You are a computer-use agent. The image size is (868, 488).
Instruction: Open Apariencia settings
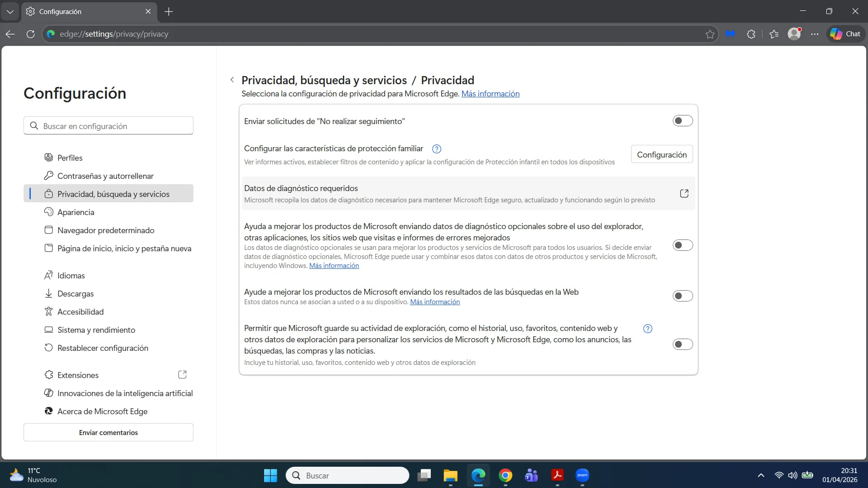[x=108, y=212]
